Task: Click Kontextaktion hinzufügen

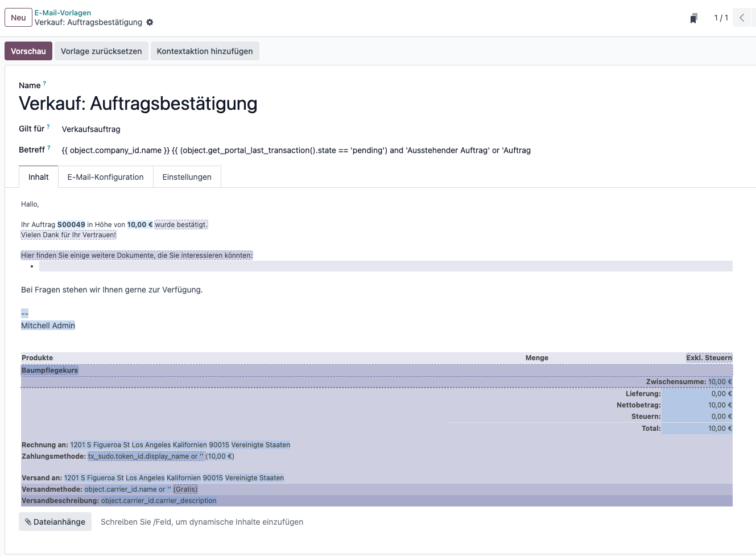Action: click(x=205, y=51)
